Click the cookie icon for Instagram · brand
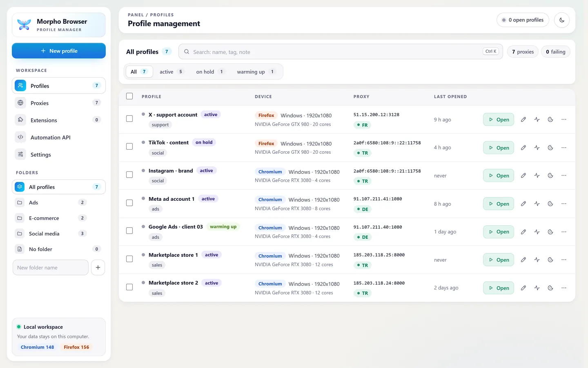 550,175
